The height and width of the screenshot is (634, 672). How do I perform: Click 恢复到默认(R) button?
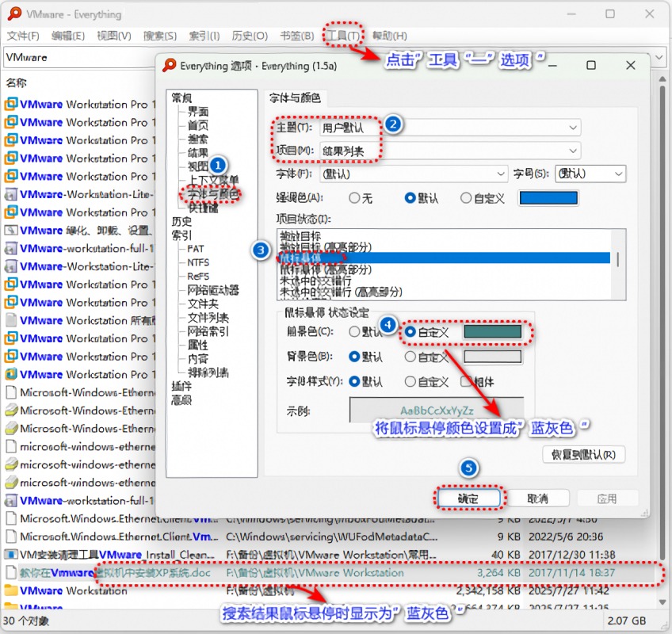pos(584,454)
